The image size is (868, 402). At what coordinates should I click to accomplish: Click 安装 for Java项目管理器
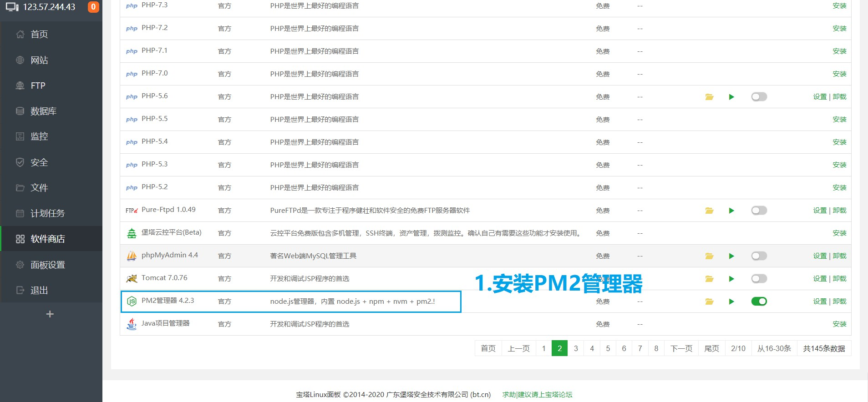tap(839, 324)
